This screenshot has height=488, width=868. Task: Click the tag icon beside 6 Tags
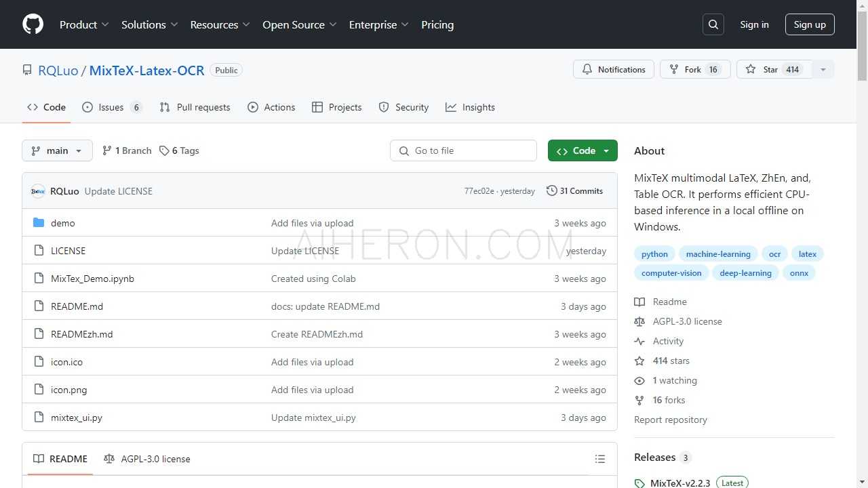tap(164, 150)
